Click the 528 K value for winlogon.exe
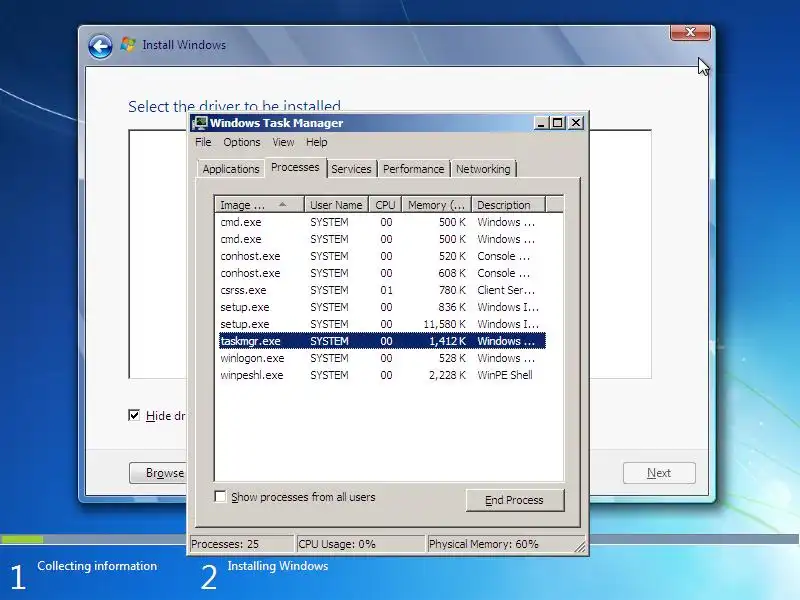 tap(452, 358)
